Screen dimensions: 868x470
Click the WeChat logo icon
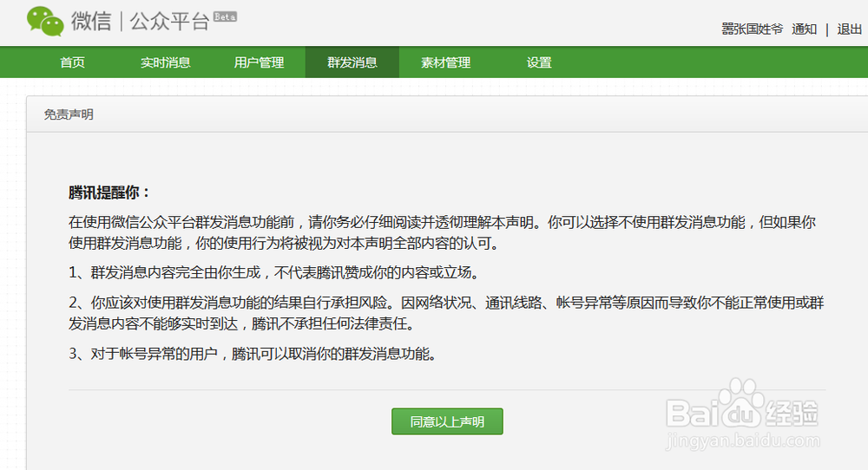tap(45, 22)
